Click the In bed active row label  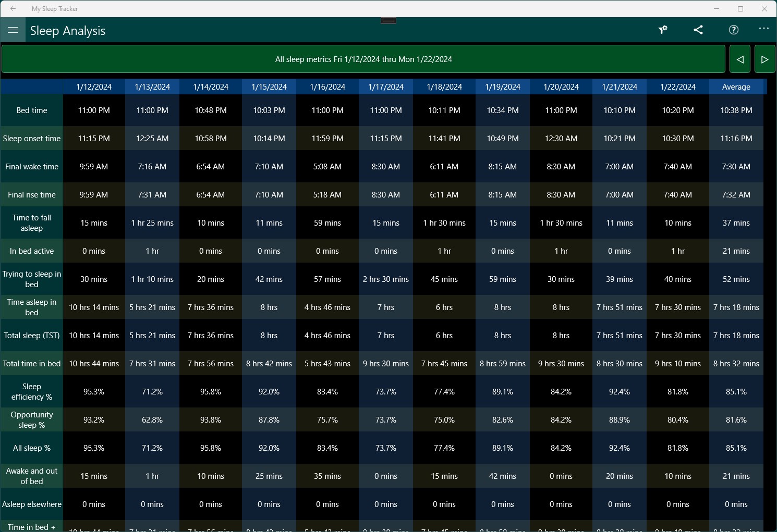click(32, 251)
